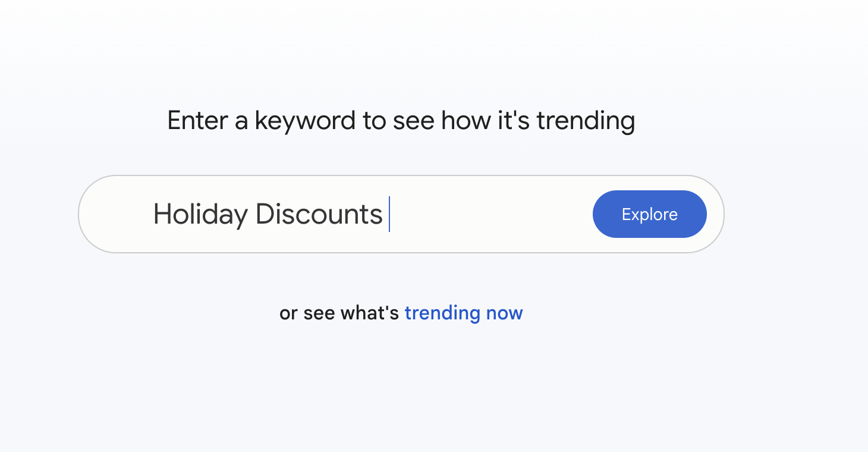This screenshot has width=868, height=452.
Task: Click the word Discounts in the search box
Action: [319, 214]
